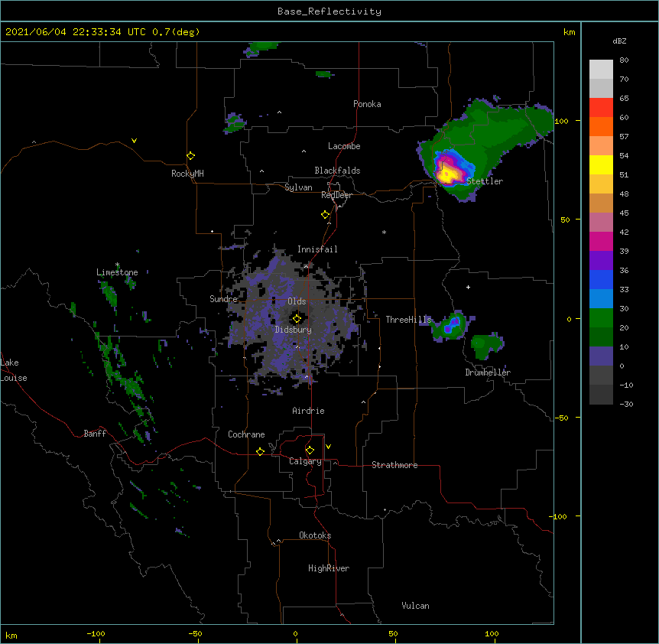The image size is (659, 644).
Task: Click the Sundre label
Action: click(x=223, y=299)
